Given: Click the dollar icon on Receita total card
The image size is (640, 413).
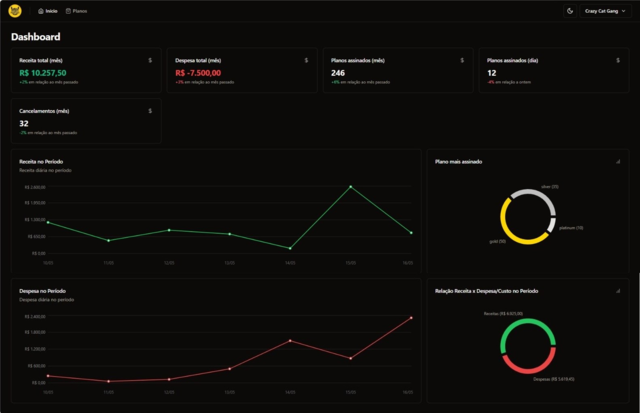Looking at the screenshot, I should (x=150, y=60).
